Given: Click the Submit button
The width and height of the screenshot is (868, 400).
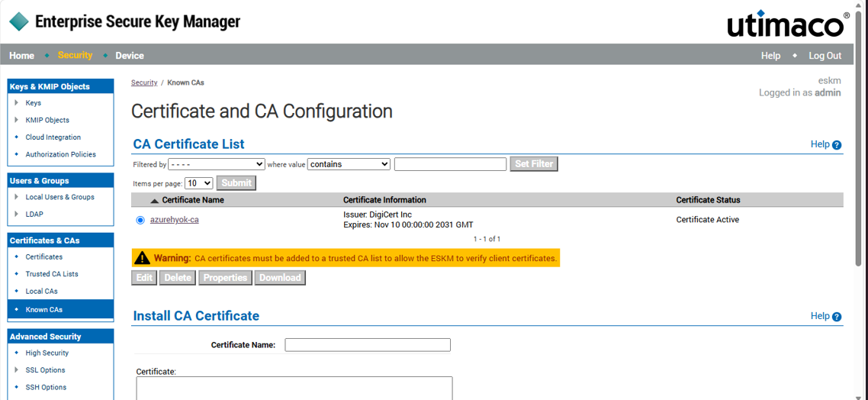Looking at the screenshot, I should pyautogui.click(x=236, y=183).
